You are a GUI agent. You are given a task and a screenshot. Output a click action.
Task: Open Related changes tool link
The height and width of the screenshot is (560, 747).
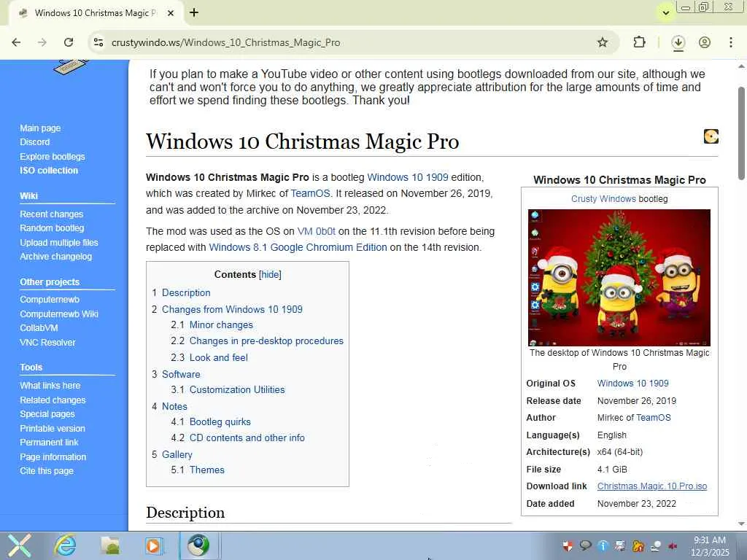[x=53, y=400]
